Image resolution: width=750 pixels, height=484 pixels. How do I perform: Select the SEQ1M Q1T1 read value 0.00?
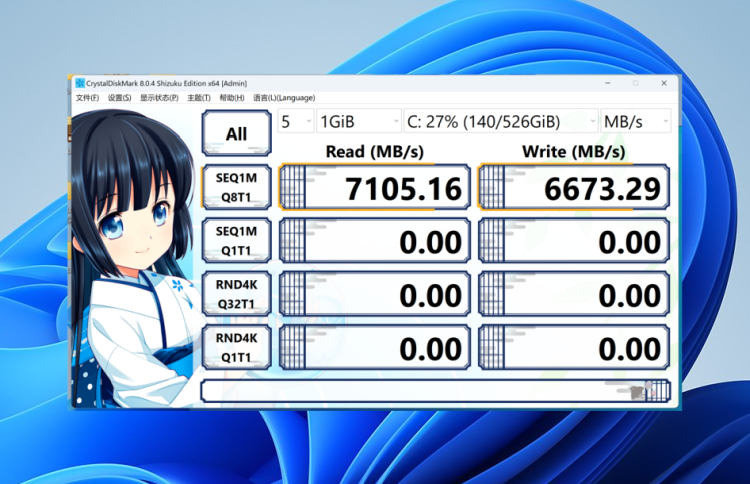[375, 241]
